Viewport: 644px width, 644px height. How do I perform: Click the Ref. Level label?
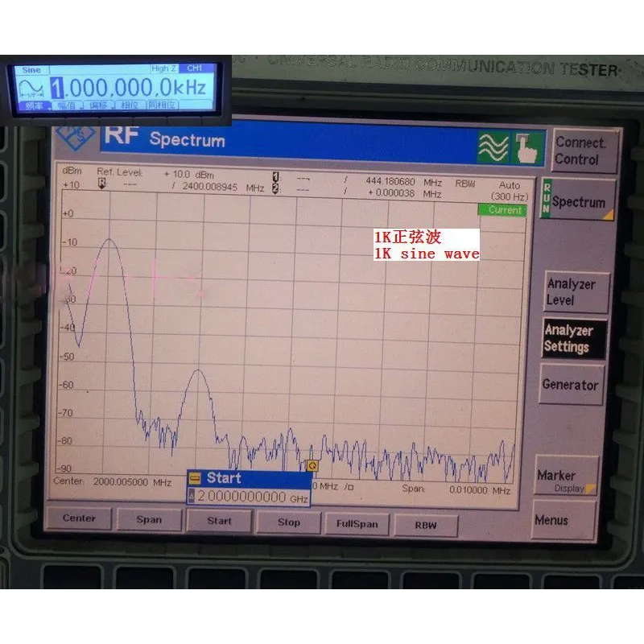(119, 172)
